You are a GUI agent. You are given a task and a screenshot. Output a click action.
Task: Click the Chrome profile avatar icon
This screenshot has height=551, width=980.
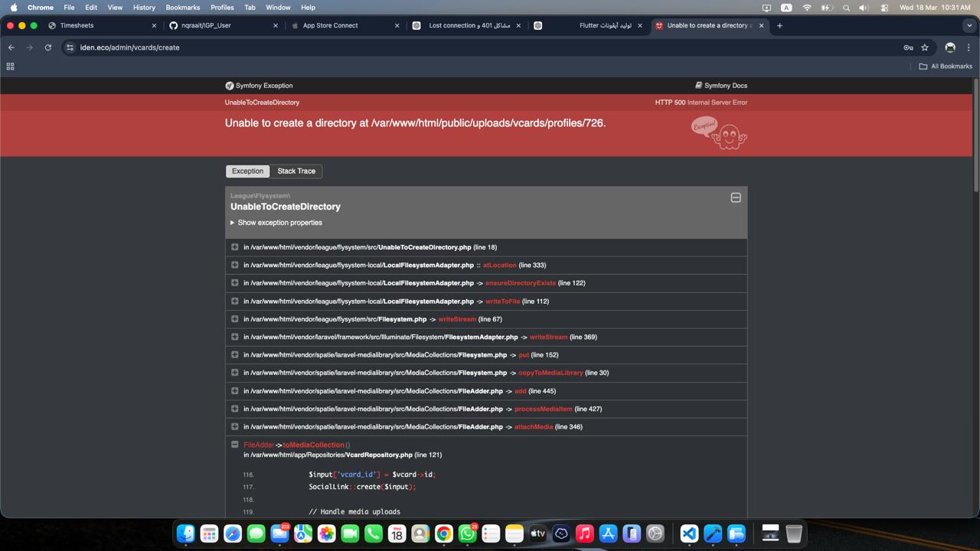(x=950, y=47)
